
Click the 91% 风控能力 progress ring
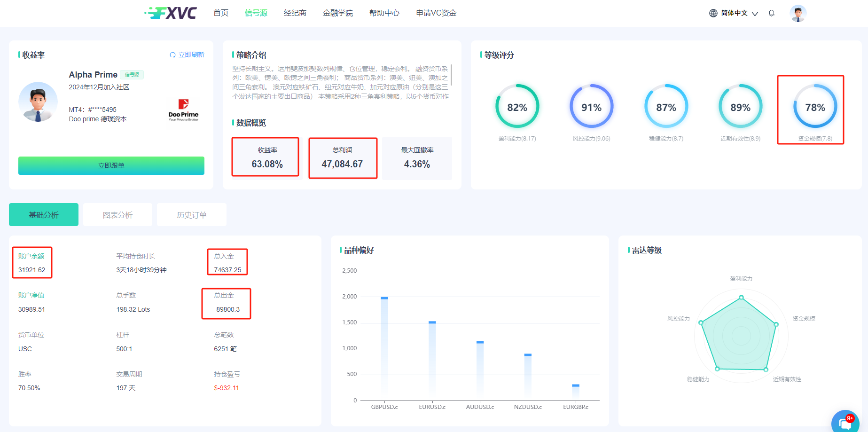(x=591, y=107)
